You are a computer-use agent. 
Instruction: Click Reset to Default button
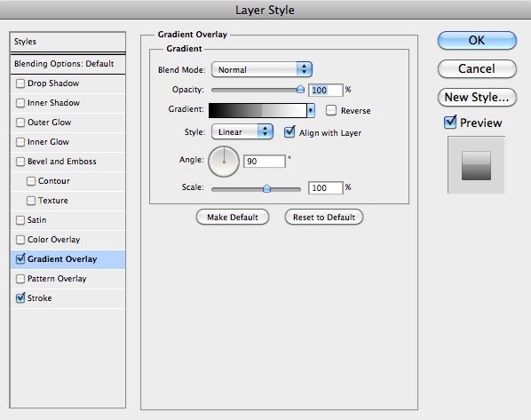tap(324, 218)
